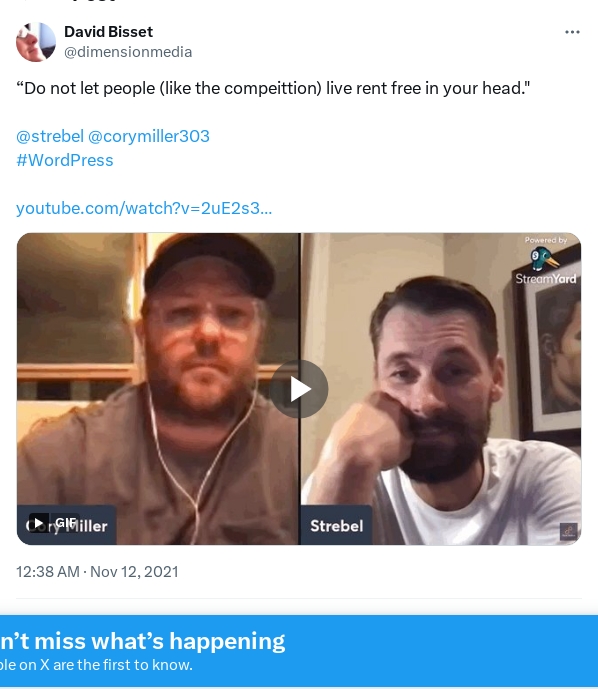Click the GIF badge on the video
This screenshot has height=689, width=598.
(x=66, y=522)
